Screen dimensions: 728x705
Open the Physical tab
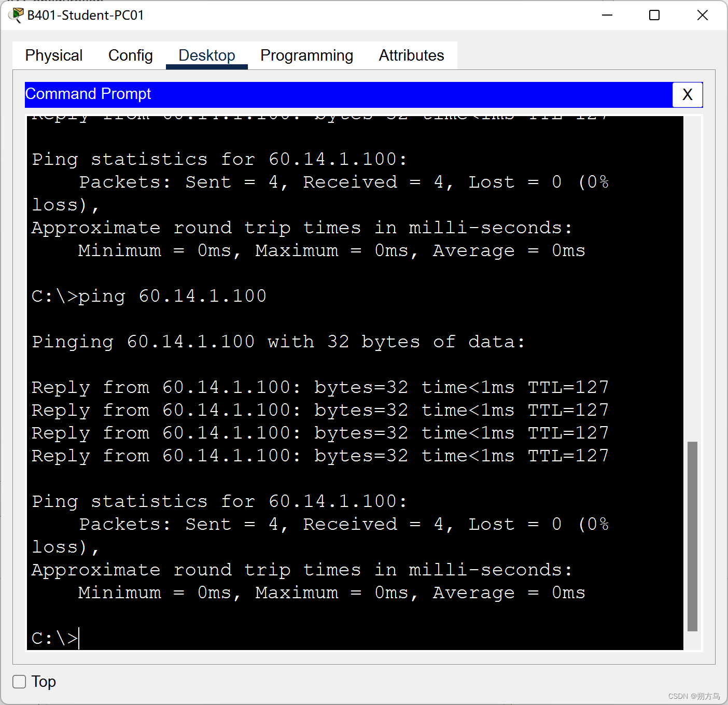click(x=54, y=55)
